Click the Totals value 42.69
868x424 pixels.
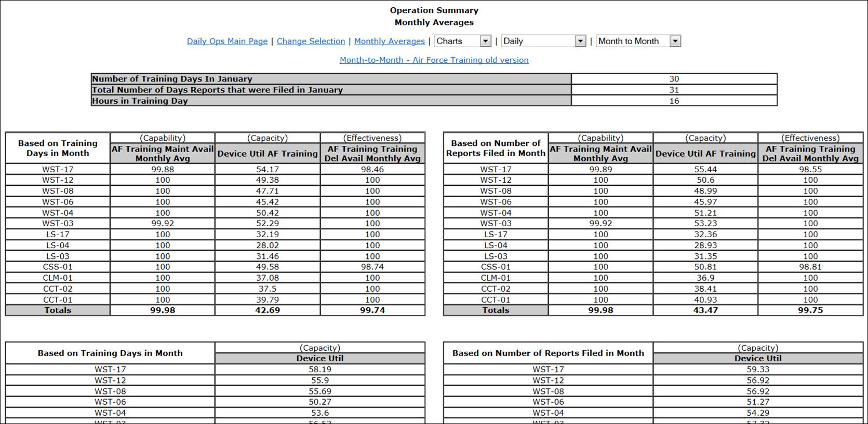point(268,310)
